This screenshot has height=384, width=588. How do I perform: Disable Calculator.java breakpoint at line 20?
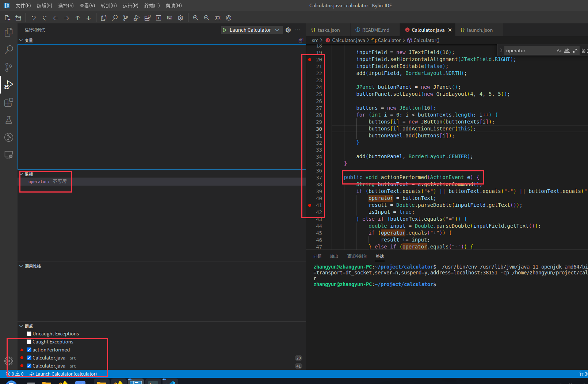tap(29, 358)
